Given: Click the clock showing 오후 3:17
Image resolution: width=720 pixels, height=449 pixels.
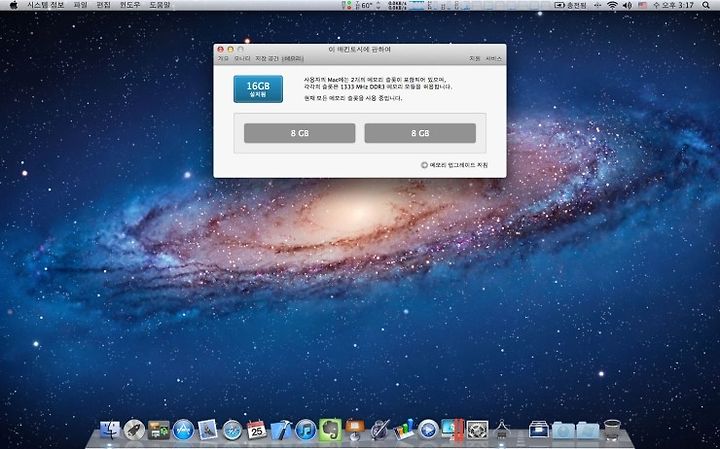Looking at the screenshot, I should [x=673, y=5].
